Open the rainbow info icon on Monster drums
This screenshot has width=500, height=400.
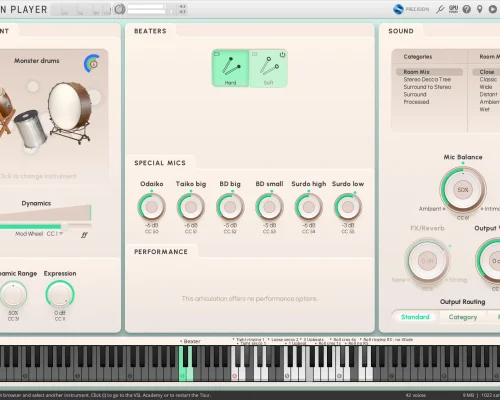click(92, 63)
